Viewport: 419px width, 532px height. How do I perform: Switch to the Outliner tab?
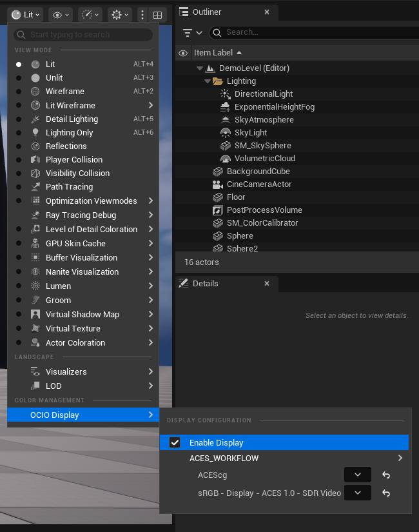point(207,12)
